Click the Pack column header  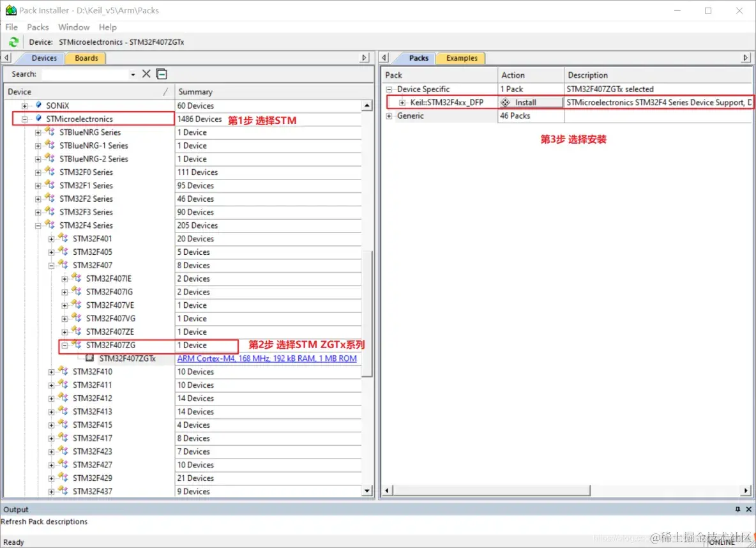point(440,75)
